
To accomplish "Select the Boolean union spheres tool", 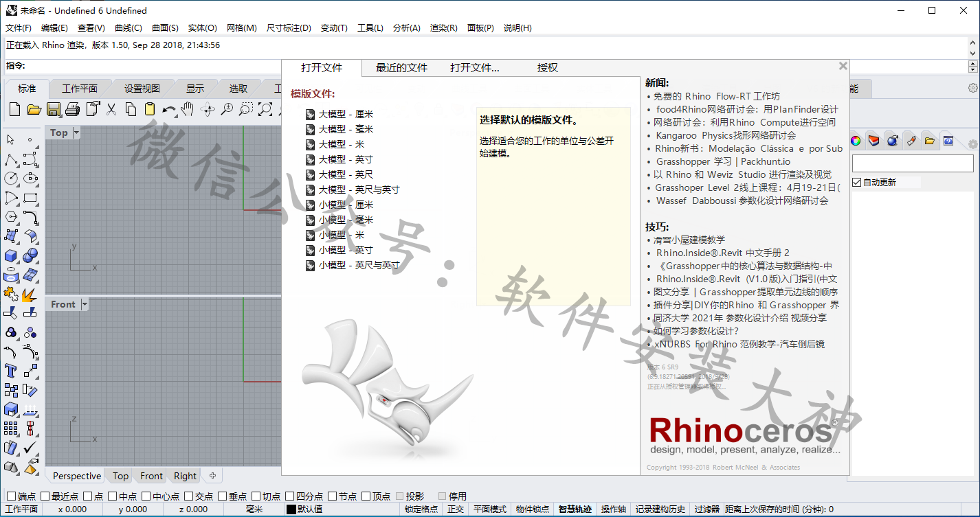I will 30,256.
